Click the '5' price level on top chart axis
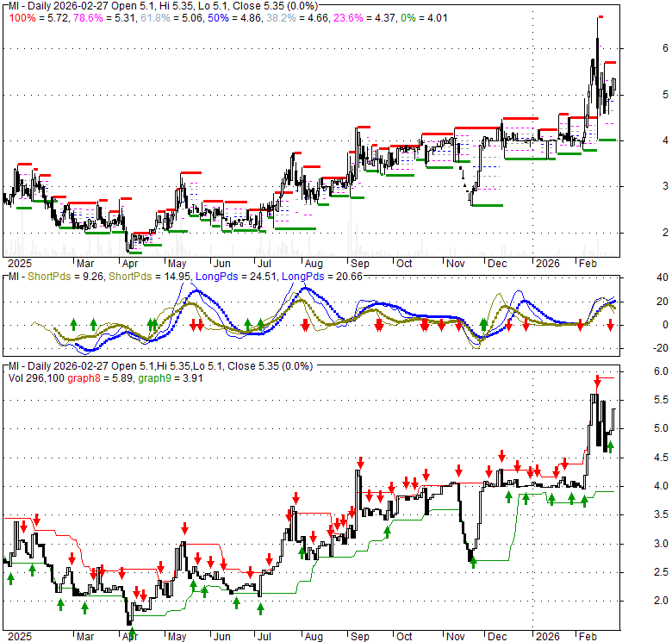This screenshot has width=672, height=642. [x=665, y=94]
